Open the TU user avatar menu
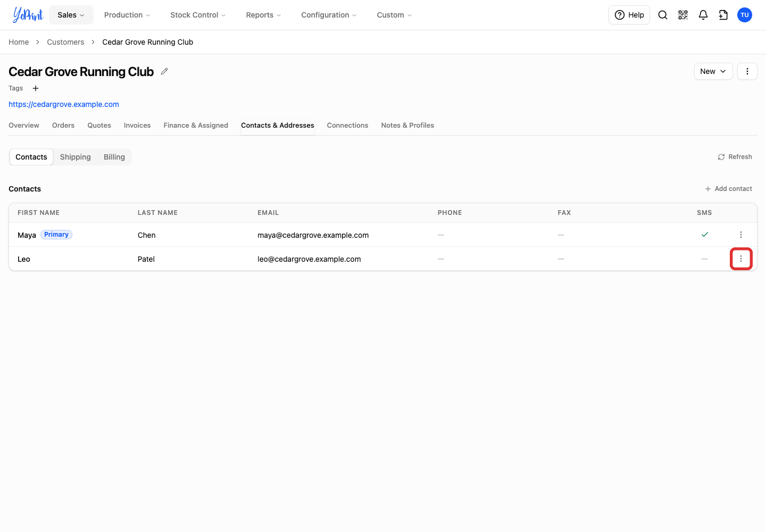The height and width of the screenshot is (532, 766). coord(745,15)
